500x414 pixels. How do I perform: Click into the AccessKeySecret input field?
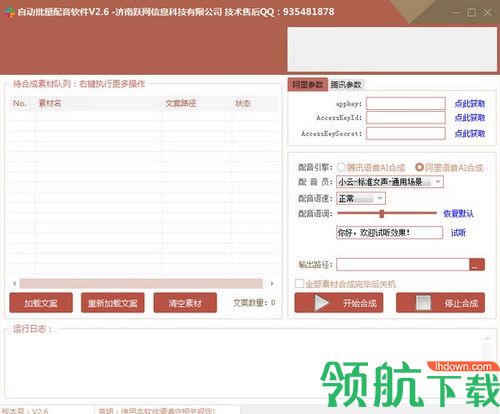pos(406,133)
